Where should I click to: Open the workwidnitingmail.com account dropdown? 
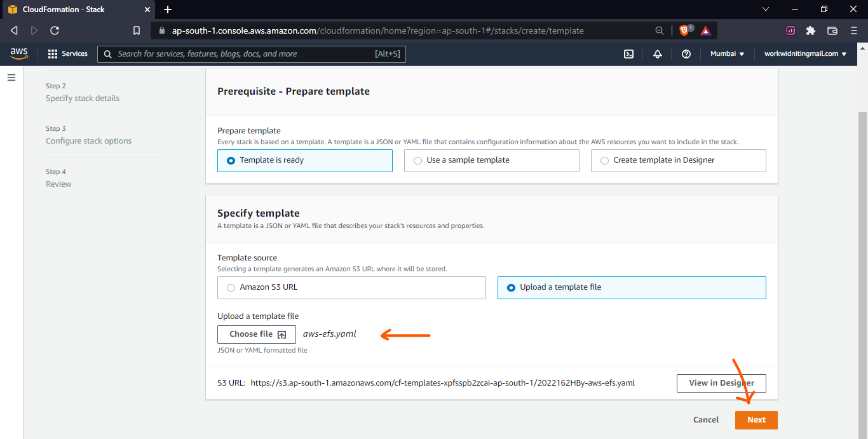click(805, 54)
